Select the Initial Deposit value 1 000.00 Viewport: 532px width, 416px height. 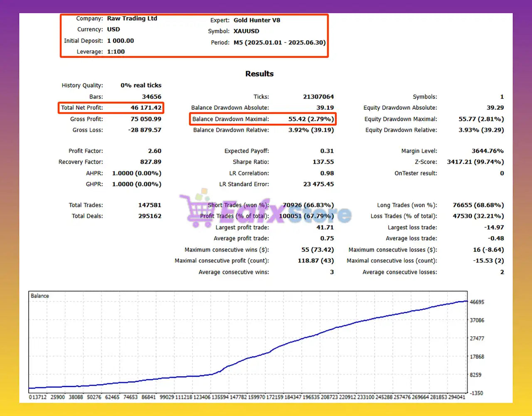[121, 41]
